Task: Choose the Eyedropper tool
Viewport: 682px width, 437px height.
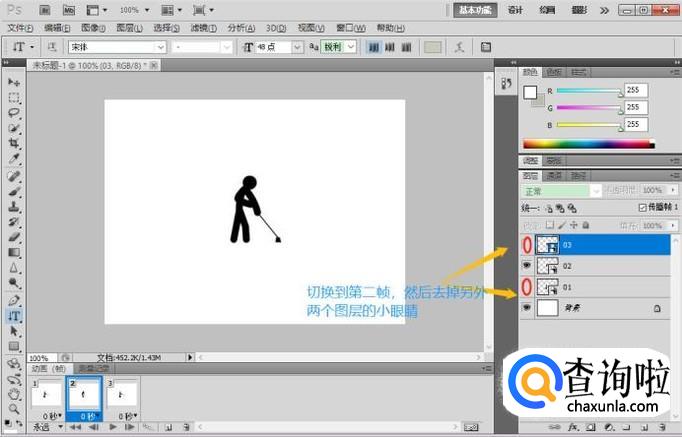Action: pyautogui.click(x=15, y=159)
